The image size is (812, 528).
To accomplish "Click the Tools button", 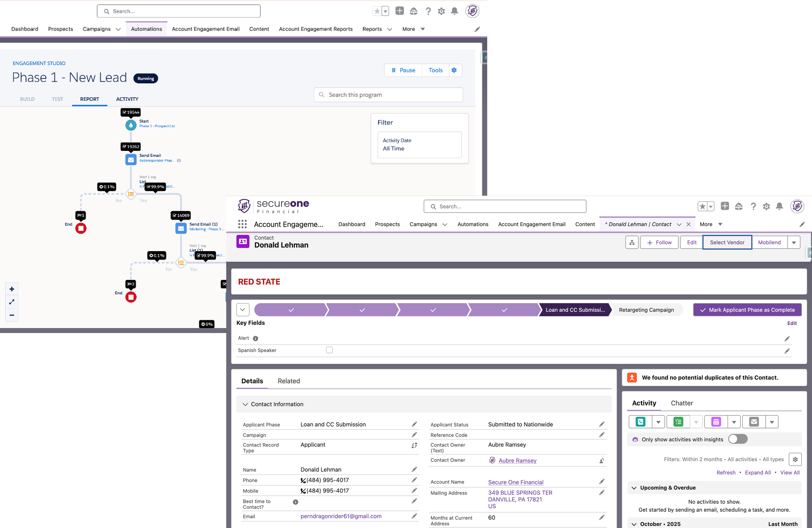I will coord(435,70).
